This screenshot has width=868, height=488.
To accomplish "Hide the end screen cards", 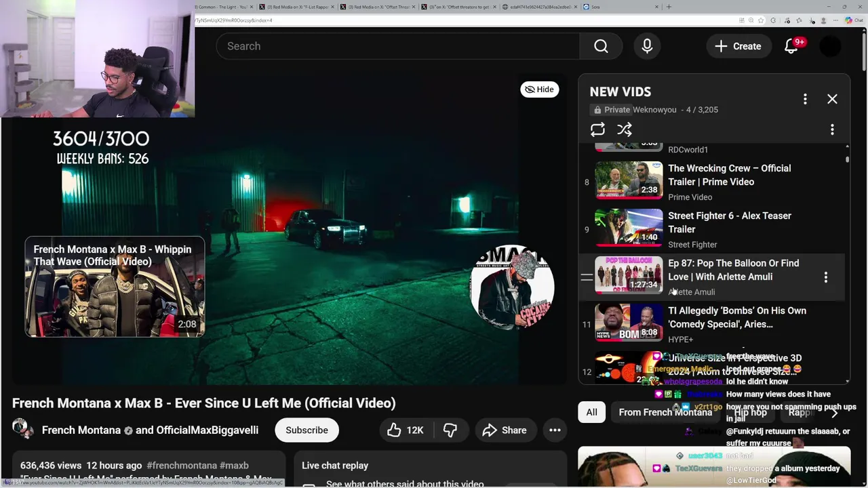I will point(540,89).
